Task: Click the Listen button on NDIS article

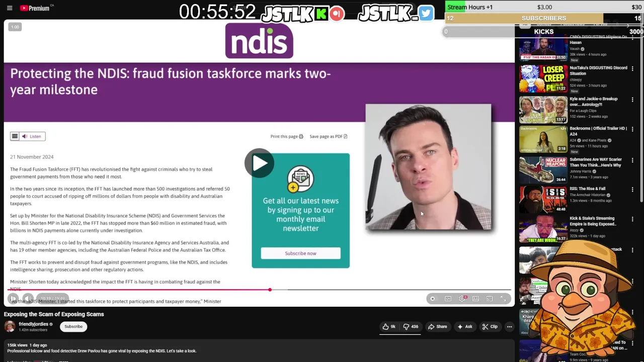Action: (x=32, y=136)
